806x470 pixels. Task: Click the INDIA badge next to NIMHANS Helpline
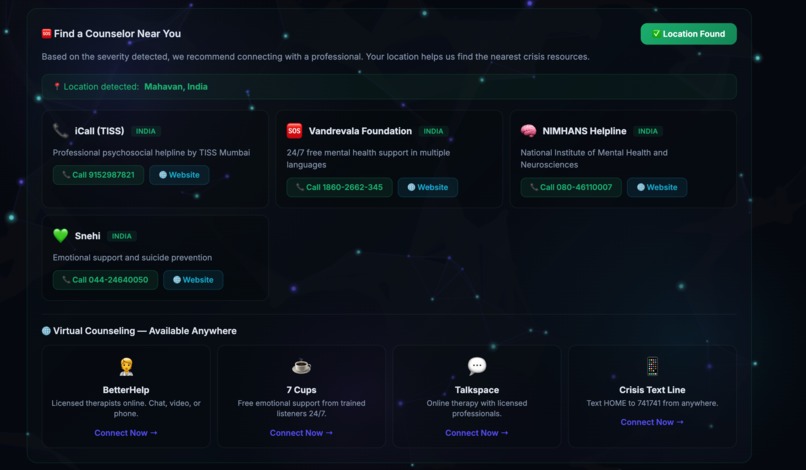point(648,131)
